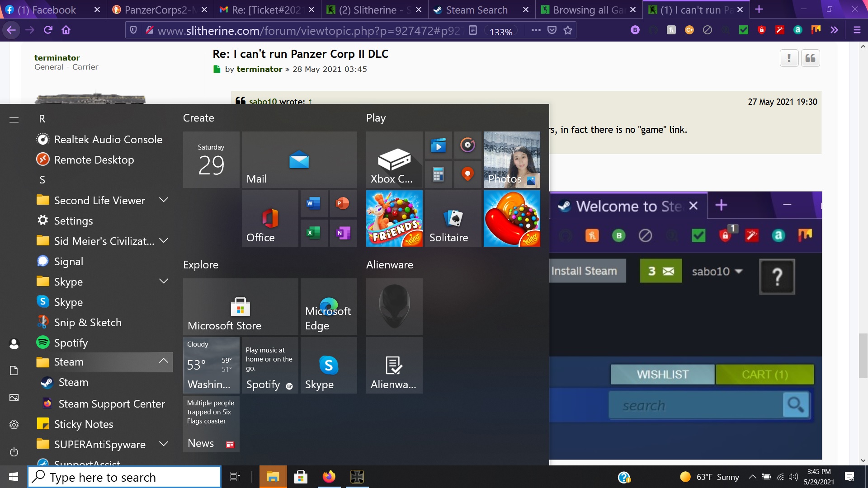
Task: Open Firefox from the taskbar
Action: [329, 477]
